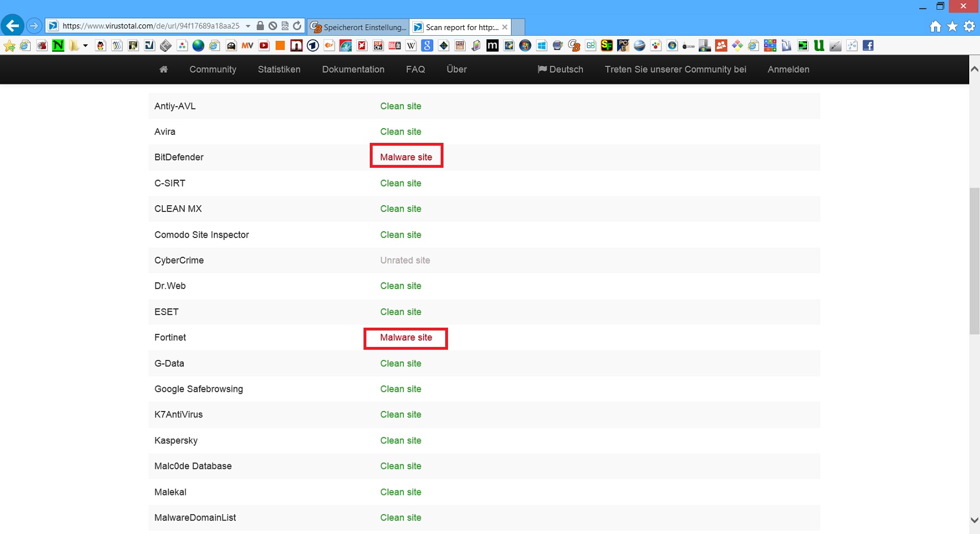Click the C-SIRT scanner name
The height and width of the screenshot is (534, 980).
[x=170, y=183]
